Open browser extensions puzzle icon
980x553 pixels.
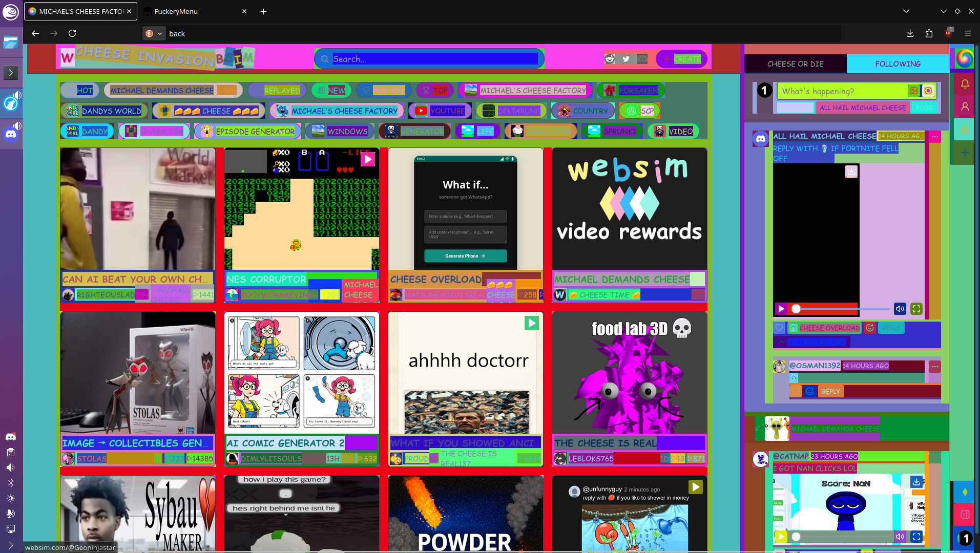929,33
